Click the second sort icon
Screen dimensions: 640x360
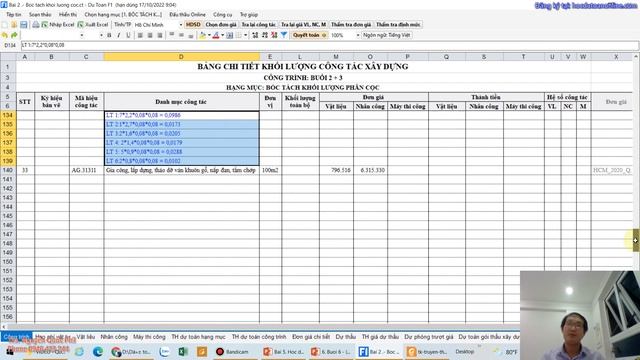pos(265,36)
